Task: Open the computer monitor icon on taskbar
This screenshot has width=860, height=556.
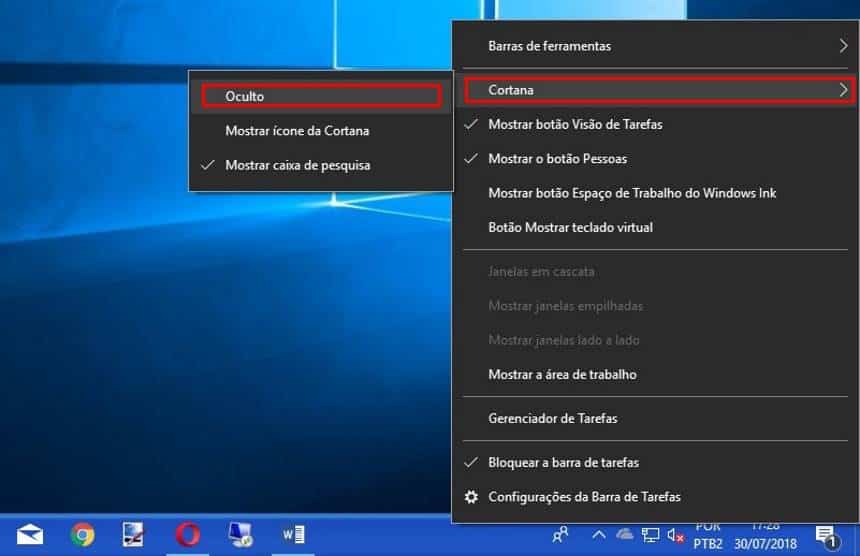Action: pyautogui.click(x=240, y=535)
